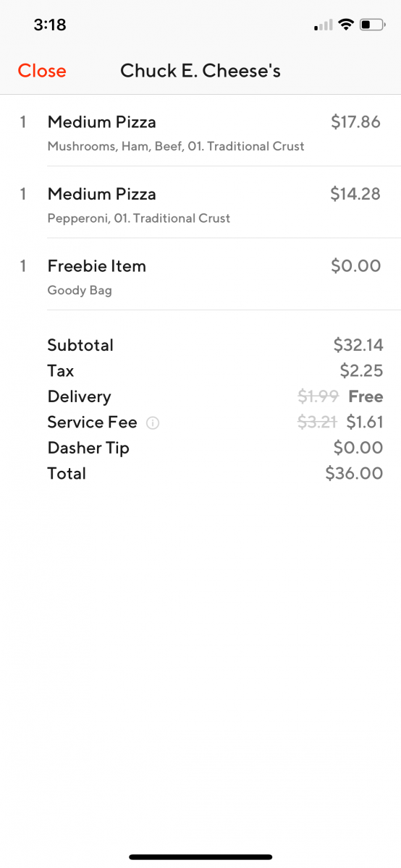
Task: Tap the Total $36.00 amount
Action: [x=354, y=473]
